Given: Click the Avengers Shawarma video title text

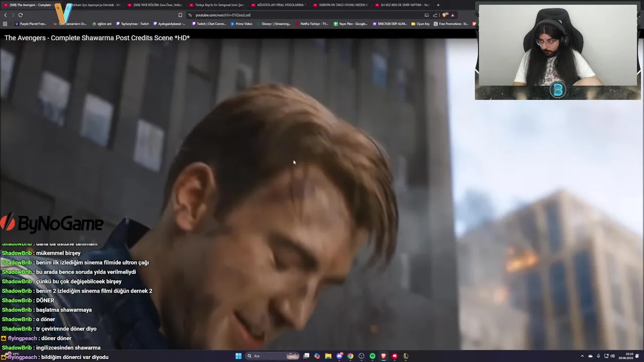Looking at the screenshot, I should tap(97, 38).
